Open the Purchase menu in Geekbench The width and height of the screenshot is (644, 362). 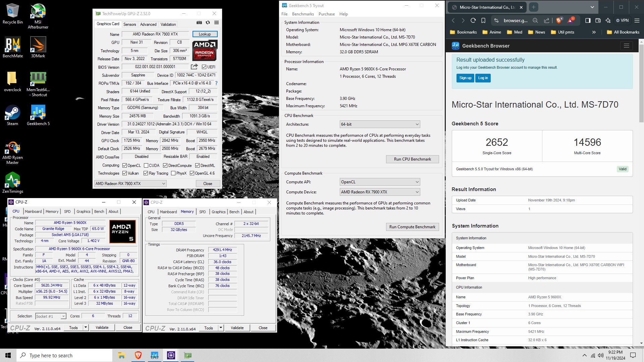click(x=327, y=14)
